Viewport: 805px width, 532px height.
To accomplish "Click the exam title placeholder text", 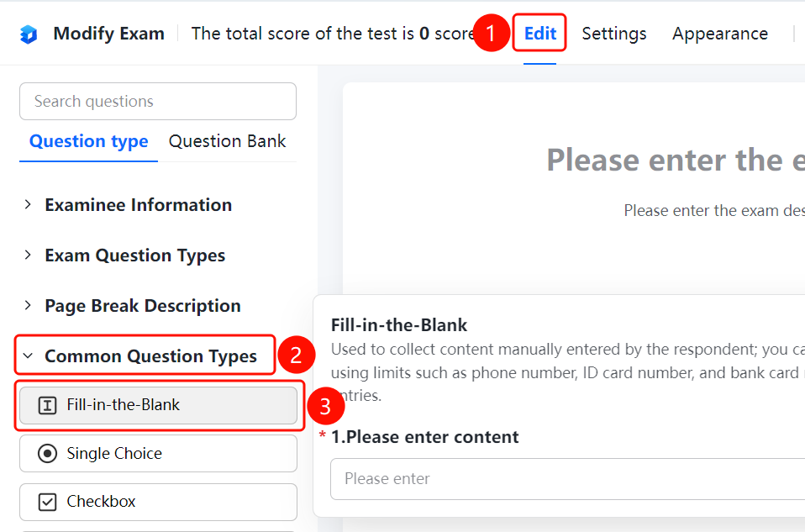I will pos(676,160).
